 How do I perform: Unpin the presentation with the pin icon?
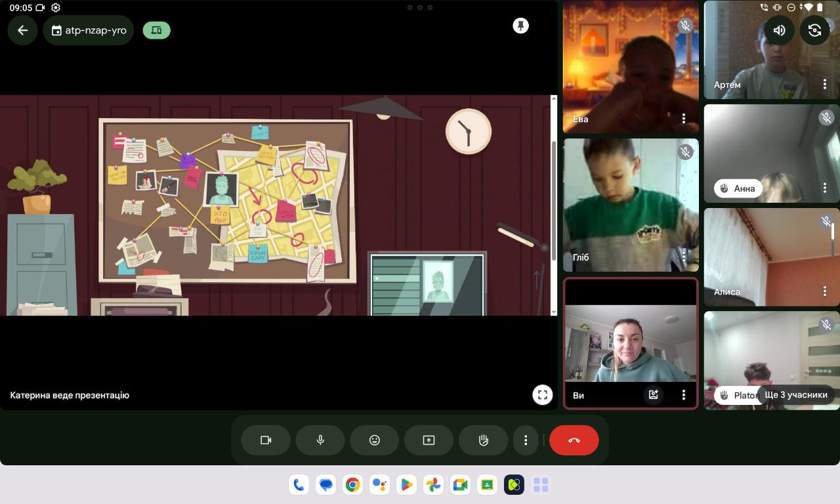[x=520, y=26]
